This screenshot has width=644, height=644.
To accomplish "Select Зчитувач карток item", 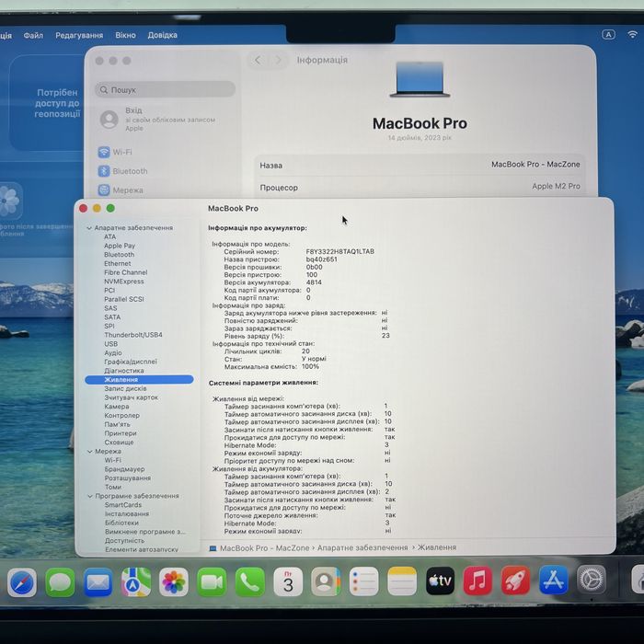I will point(131,397).
